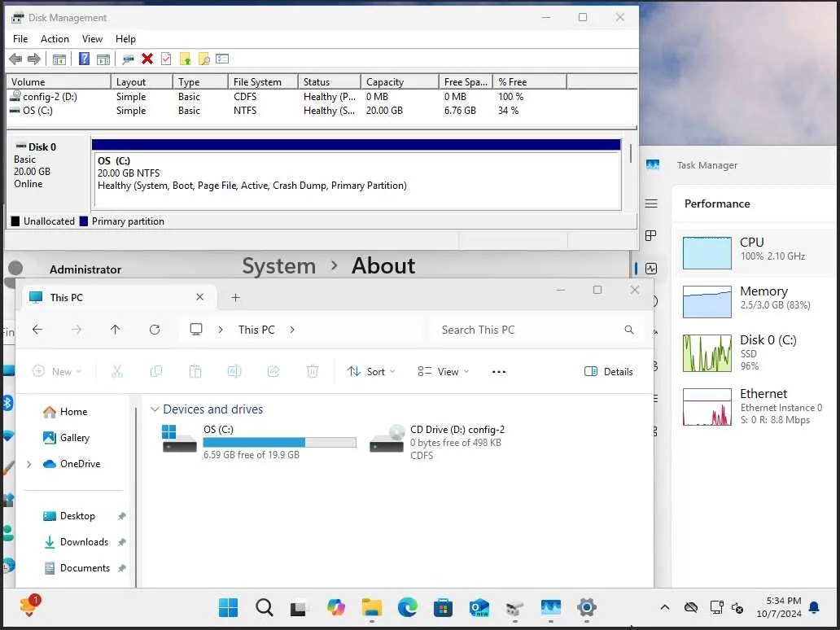The height and width of the screenshot is (630, 840).
Task: Click the Help icon in Disk Management toolbar
Action: (x=83, y=58)
